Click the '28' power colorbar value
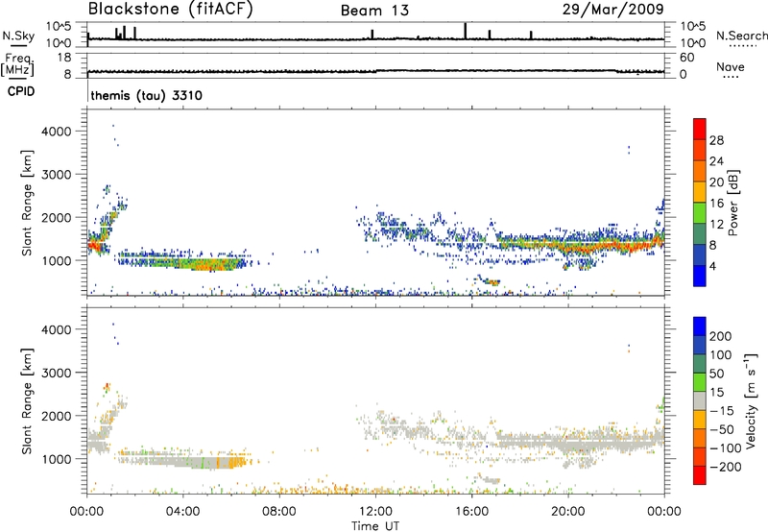768x532 pixels. [x=716, y=140]
